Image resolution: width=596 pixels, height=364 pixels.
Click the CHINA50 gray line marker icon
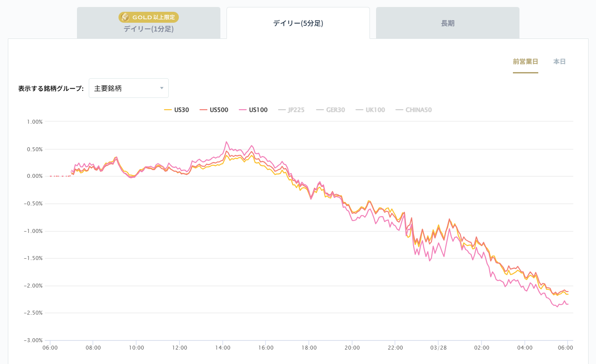tap(400, 110)
